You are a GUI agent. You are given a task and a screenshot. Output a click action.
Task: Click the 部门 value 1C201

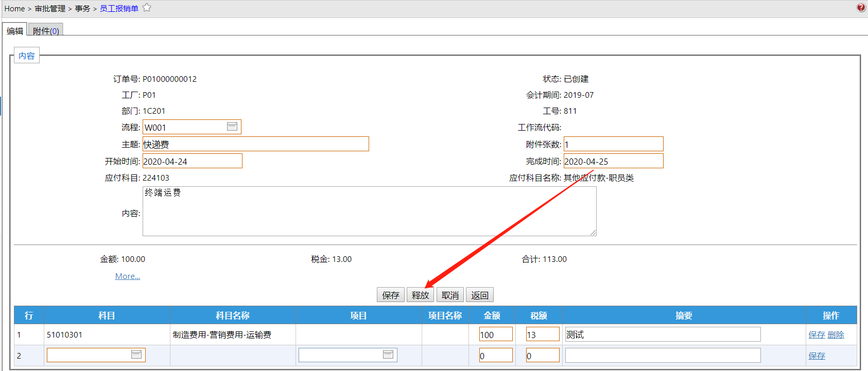[x=154, y=111]
